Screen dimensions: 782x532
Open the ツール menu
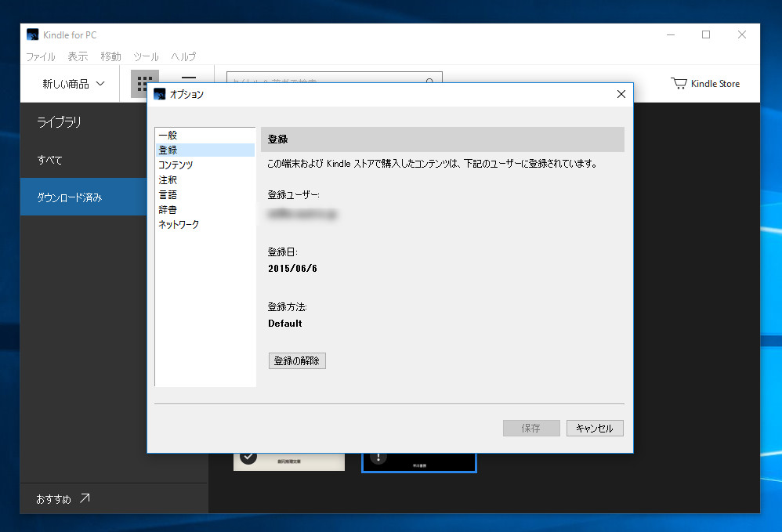point(146,56)
